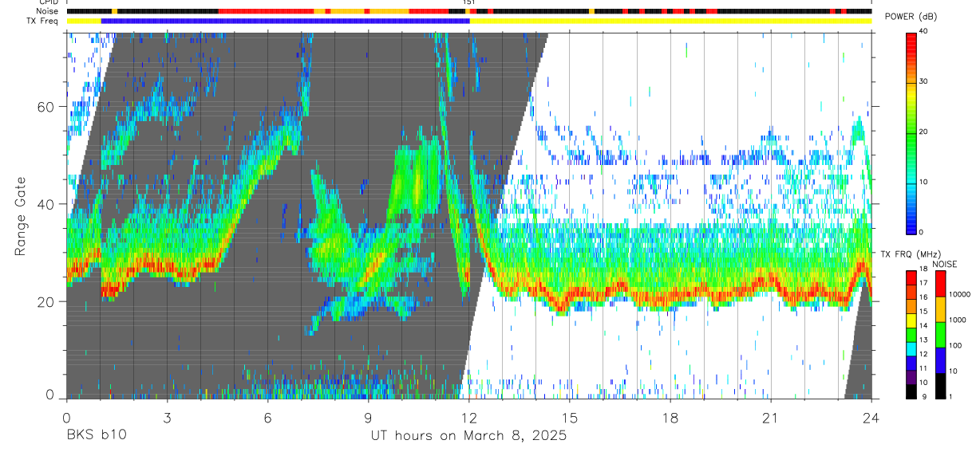The image size is (980, 452).
Task: Select the 1000 label on NOISE scale
Action: [x=958, y=320]
